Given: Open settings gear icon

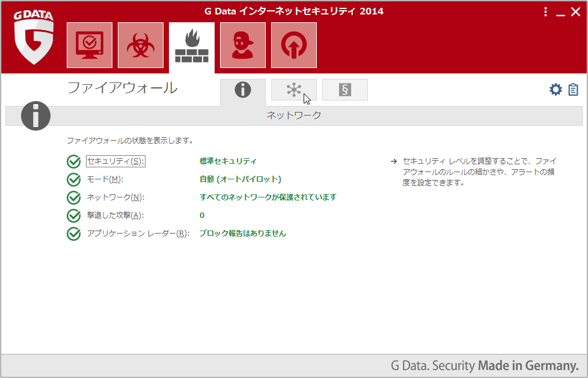Looking at the screenshot, I should point(556,90).
